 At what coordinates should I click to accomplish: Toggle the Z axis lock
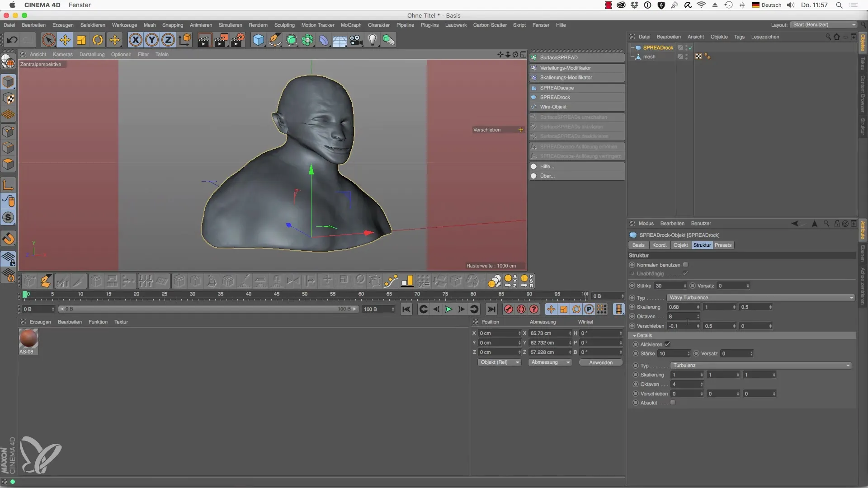tap(168, 40)
